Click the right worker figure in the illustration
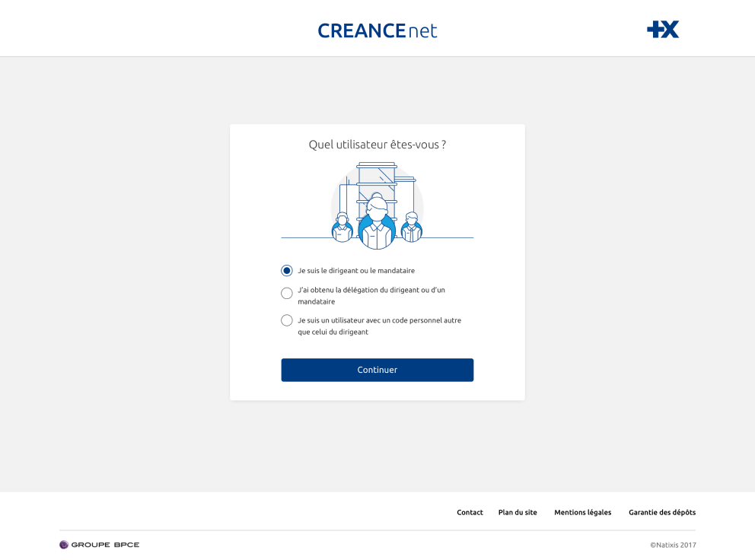 click(x=412, y=228)
